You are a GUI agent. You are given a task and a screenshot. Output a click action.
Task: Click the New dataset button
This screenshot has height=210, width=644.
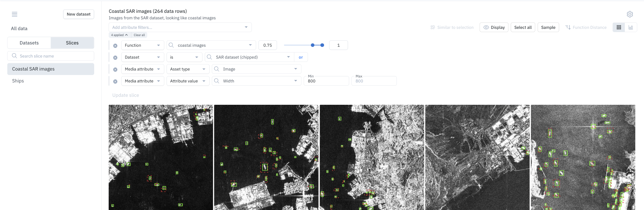(x=79, y=14)
